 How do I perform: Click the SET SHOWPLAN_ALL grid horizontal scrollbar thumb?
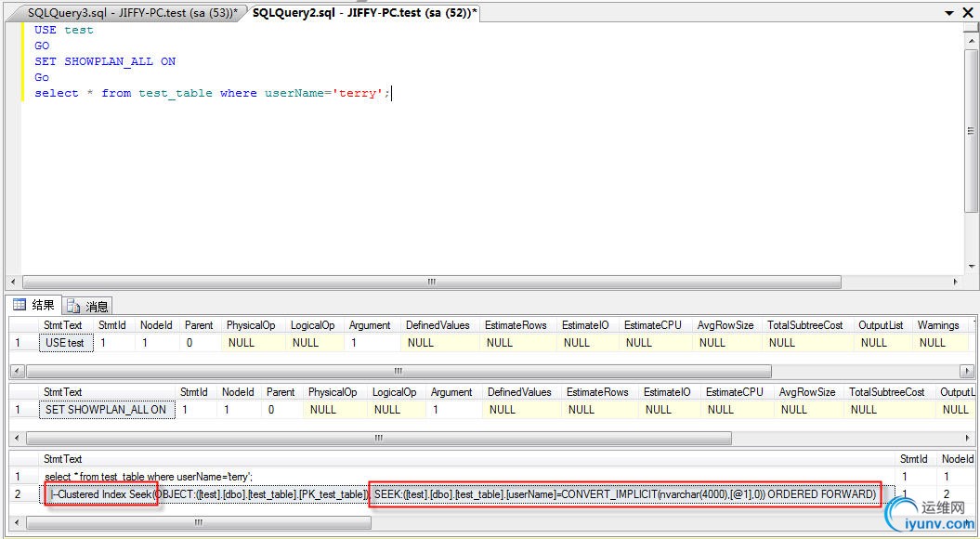(378, 438)
